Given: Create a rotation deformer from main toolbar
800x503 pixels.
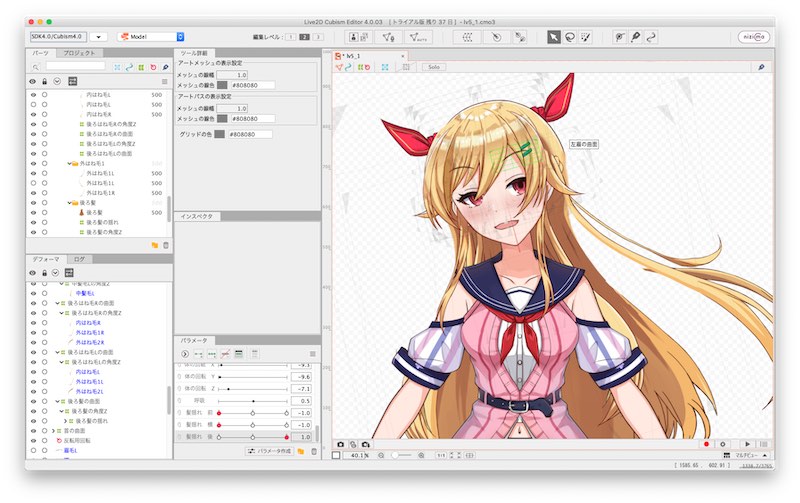Looking at the screenshot, I should pos(496,37).
